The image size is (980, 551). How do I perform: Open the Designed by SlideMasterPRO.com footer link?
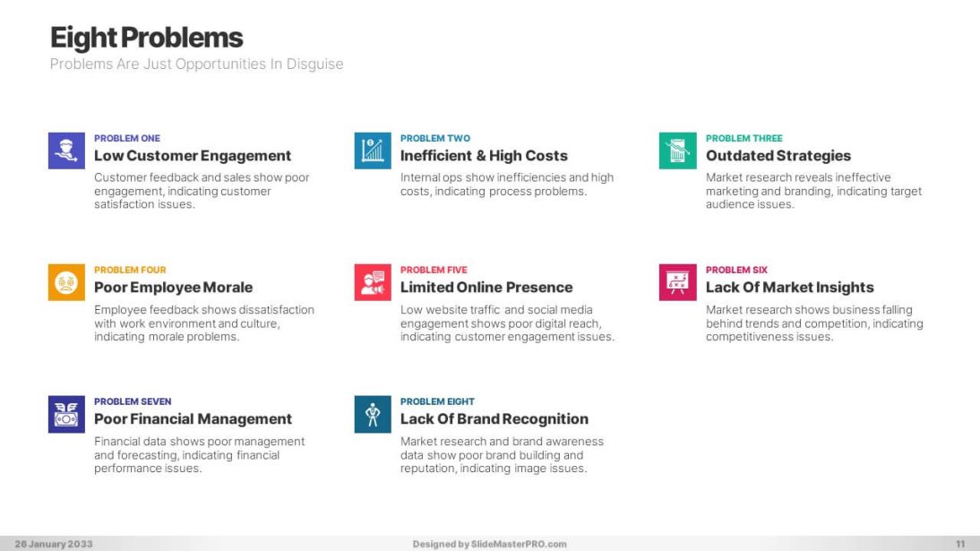point(489,544)
